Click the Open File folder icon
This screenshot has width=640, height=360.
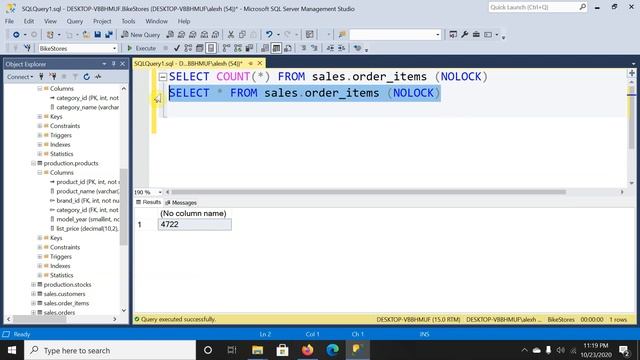tap(86, 35)
